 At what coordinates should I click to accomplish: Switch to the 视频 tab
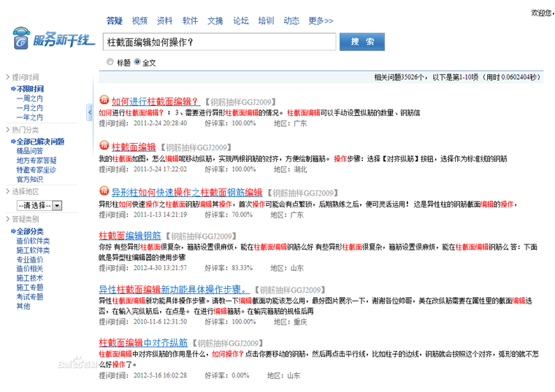pyautogui.click(x=139, y=20)
